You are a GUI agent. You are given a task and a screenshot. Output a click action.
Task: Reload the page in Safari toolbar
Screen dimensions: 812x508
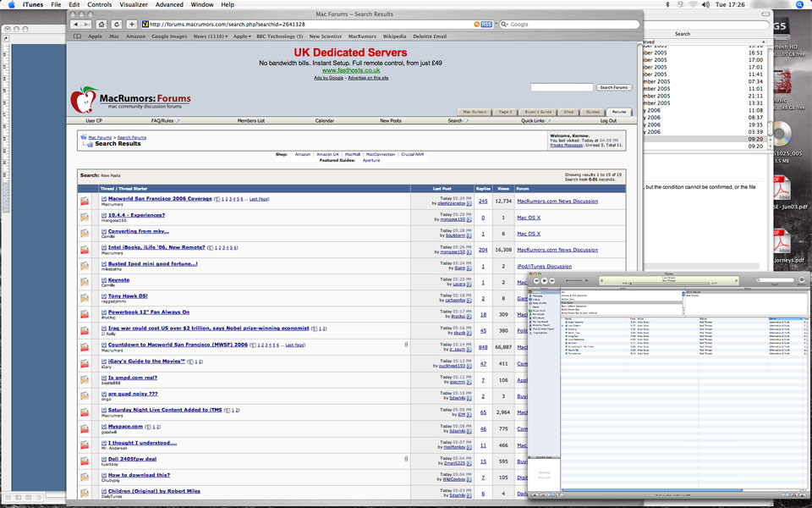tap(117, 25)
